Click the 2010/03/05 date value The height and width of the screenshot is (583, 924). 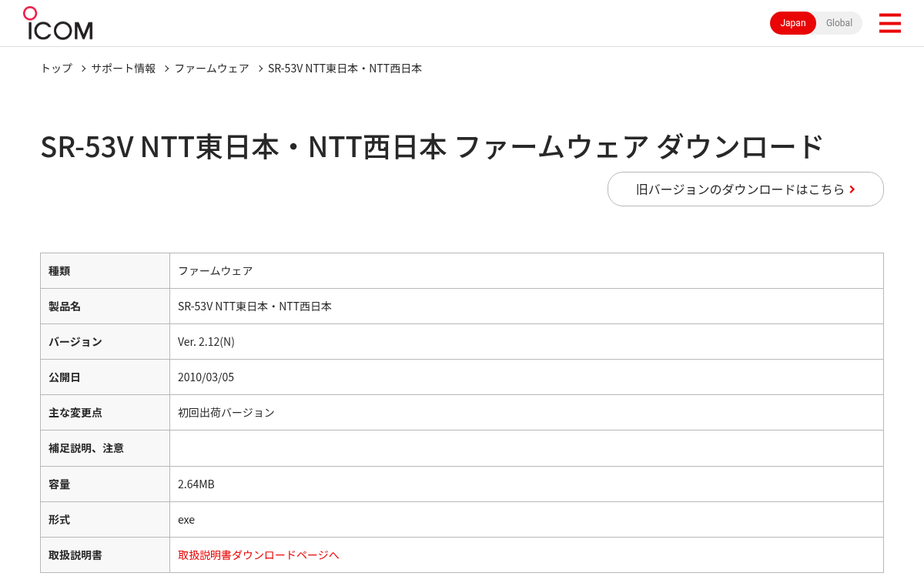tap(206, 377)
